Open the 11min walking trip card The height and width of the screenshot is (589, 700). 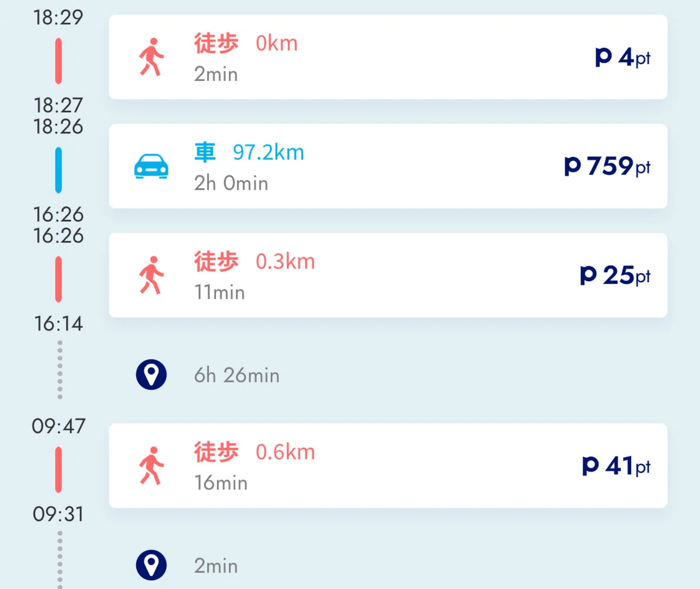pos(388,275)
